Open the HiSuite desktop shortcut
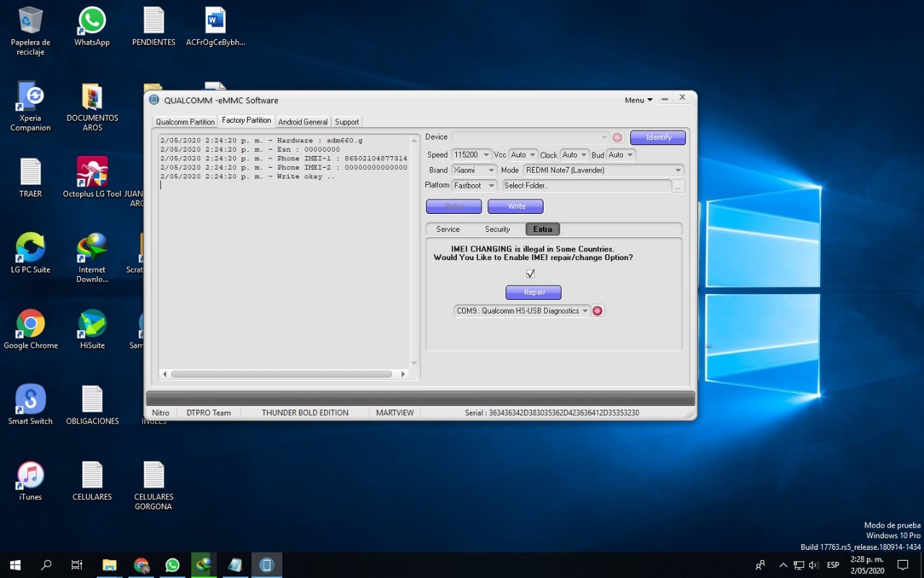The image size is (924, 578). pos(92,329)
